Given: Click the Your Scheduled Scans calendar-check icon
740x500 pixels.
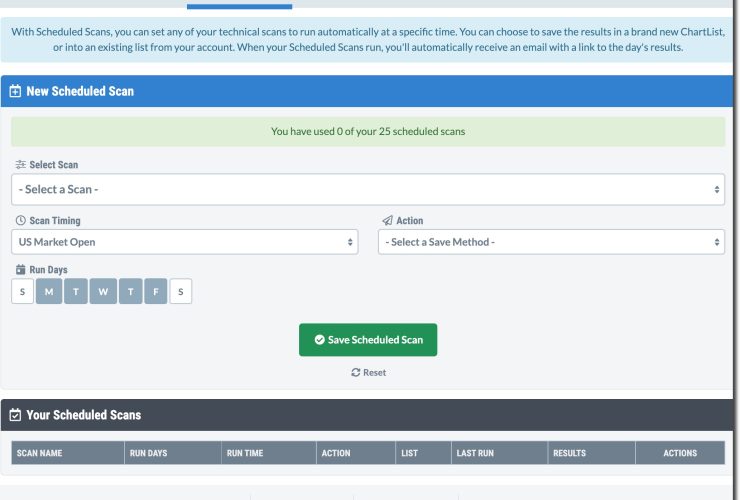Looking at the screenshot, I should (x=15, y=415).
